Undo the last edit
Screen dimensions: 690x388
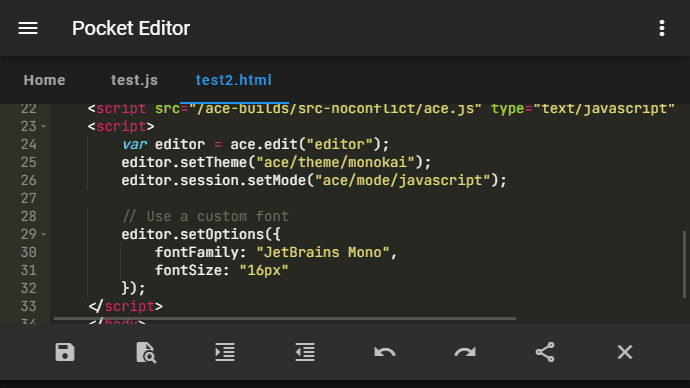pyautogui.click(x=385, y=352)
